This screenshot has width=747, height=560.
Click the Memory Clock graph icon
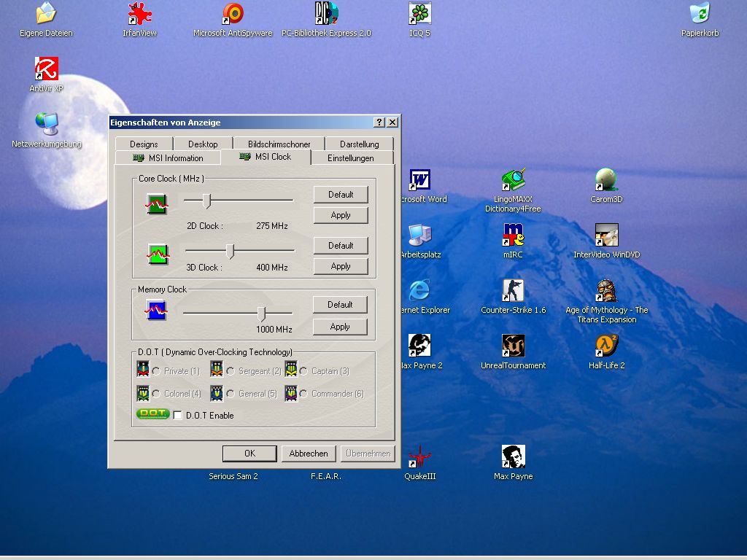tap(156, 311)
